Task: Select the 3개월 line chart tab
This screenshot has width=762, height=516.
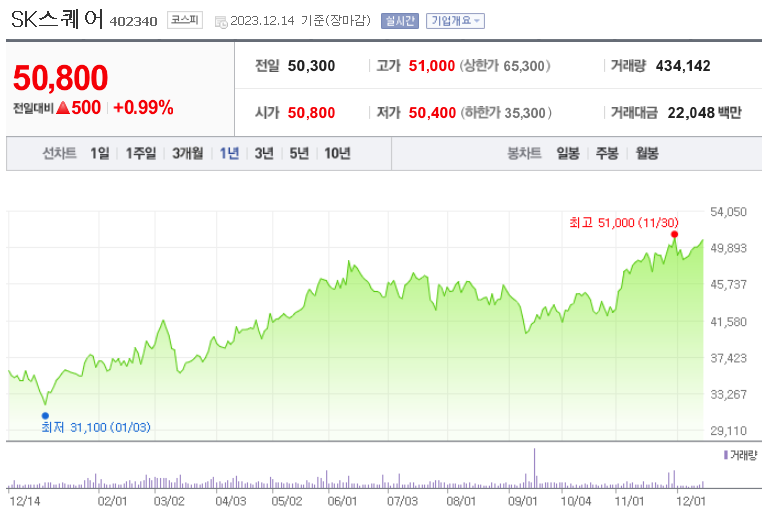Action: click(x=188, y=154)
